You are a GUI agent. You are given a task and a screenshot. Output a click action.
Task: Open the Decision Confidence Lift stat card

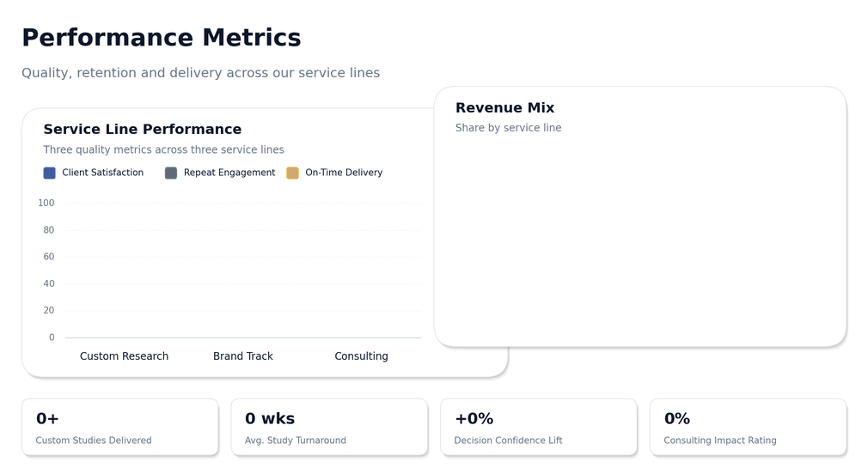tap(539, 427)
